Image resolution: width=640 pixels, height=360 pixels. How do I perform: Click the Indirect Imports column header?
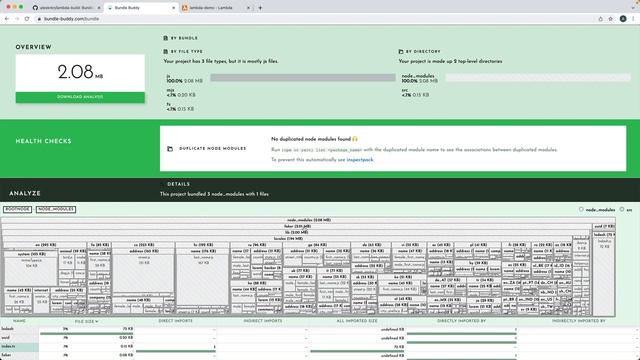(262, 321)
